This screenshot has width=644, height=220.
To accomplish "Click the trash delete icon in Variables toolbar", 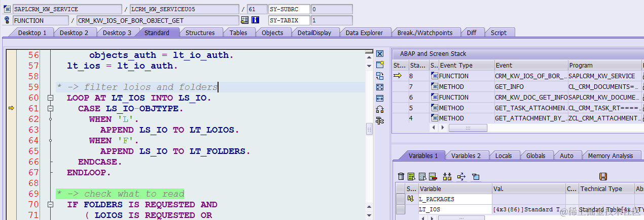I will pos(402,176).
